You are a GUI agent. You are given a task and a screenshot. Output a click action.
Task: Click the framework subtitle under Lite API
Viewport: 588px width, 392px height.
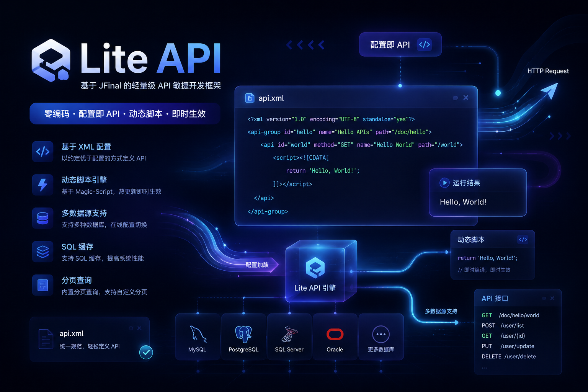tap(151, 86)
